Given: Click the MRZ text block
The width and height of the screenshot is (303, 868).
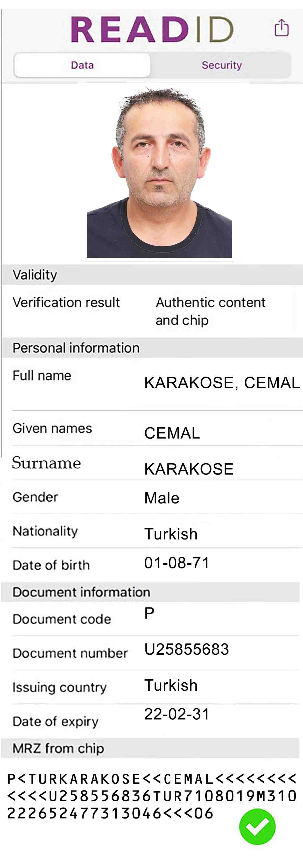Looking at the screenshot, I should pos(152,796).
